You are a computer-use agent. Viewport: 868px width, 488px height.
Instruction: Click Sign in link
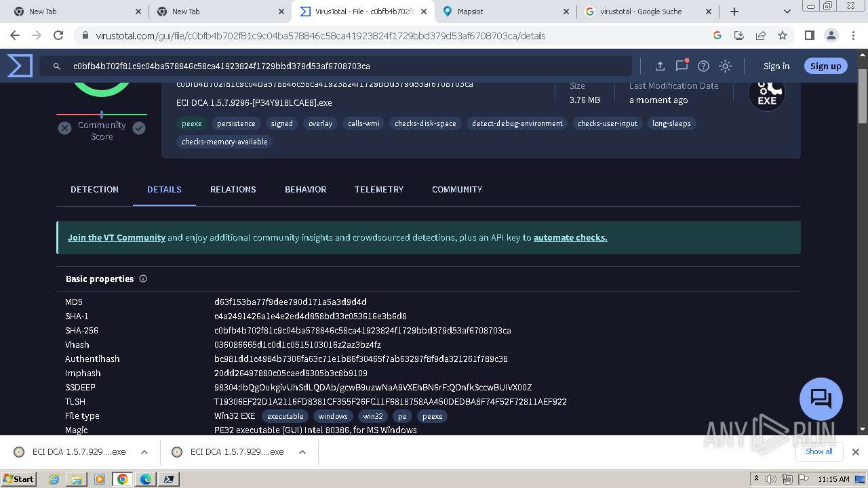click(776, 66)
